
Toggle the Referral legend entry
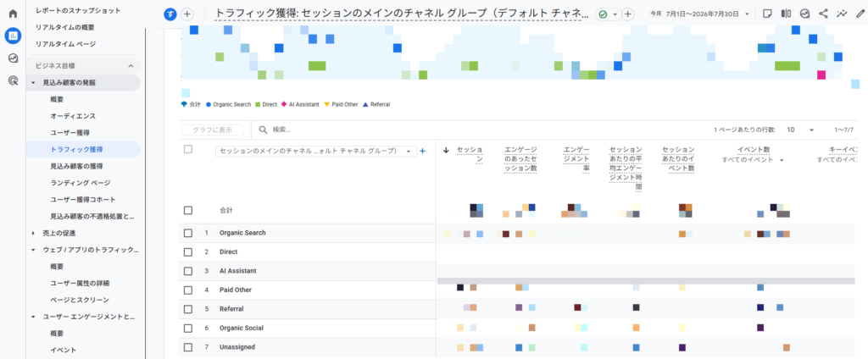coord(376,104)
